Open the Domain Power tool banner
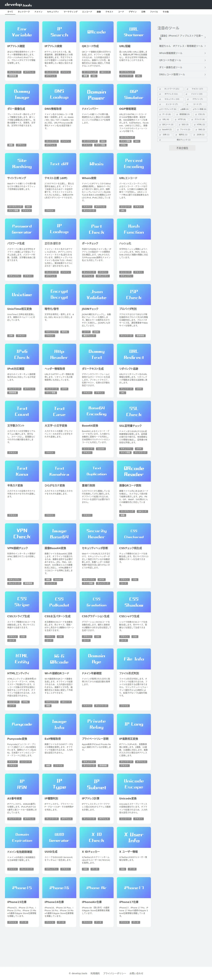Viewport: 212px width, 980px height. click(96, 94)
